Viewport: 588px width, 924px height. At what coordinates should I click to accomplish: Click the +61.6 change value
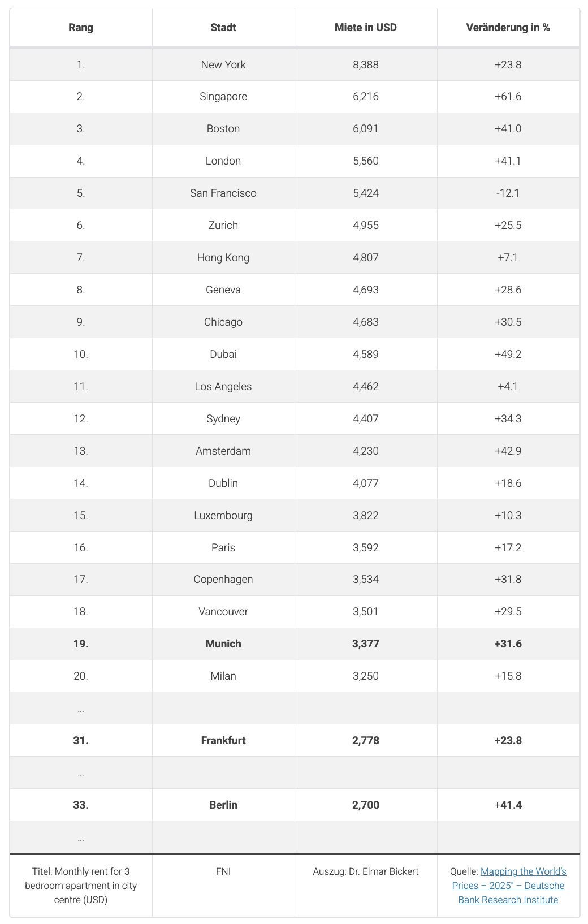[x=508, y=96]
